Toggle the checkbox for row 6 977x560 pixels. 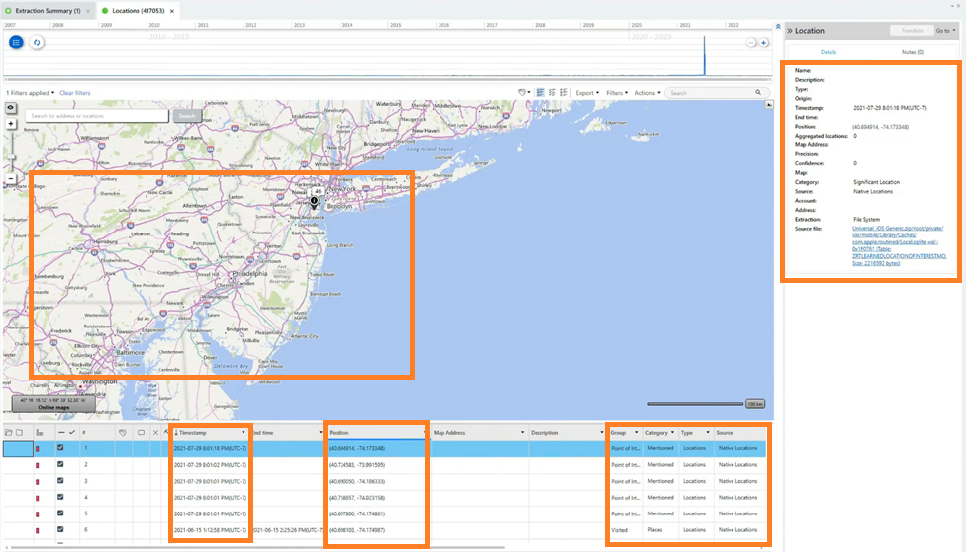60,530
